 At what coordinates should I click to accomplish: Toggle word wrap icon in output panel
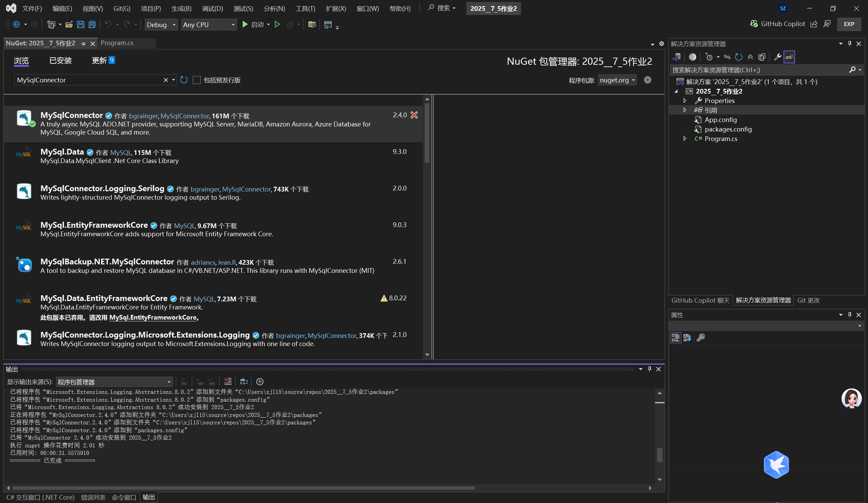[x=244, y=381]
